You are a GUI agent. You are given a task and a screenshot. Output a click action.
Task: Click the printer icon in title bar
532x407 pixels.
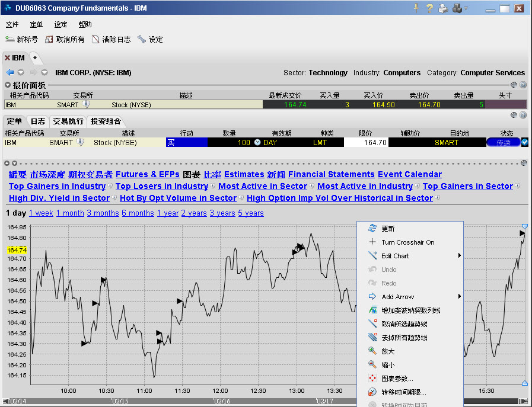[442, 8]
